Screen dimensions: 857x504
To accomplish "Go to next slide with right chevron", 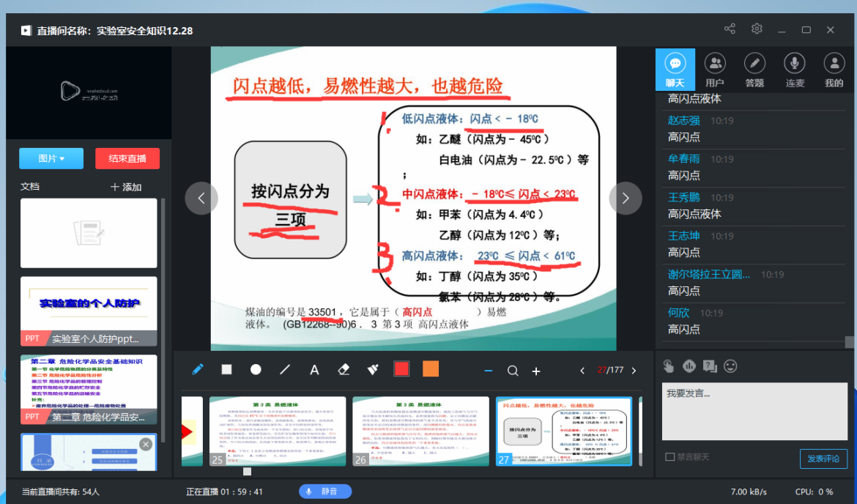I will point(626,199).
